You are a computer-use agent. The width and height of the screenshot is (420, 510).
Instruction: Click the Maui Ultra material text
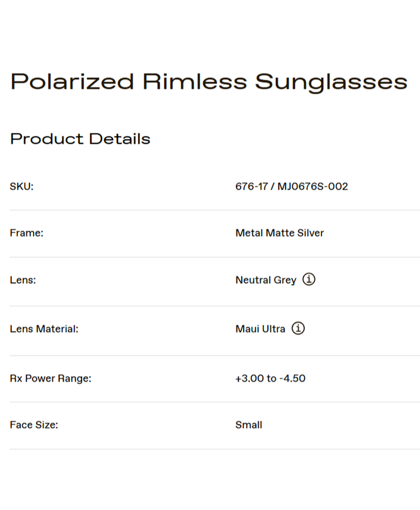tap(260, 329)
